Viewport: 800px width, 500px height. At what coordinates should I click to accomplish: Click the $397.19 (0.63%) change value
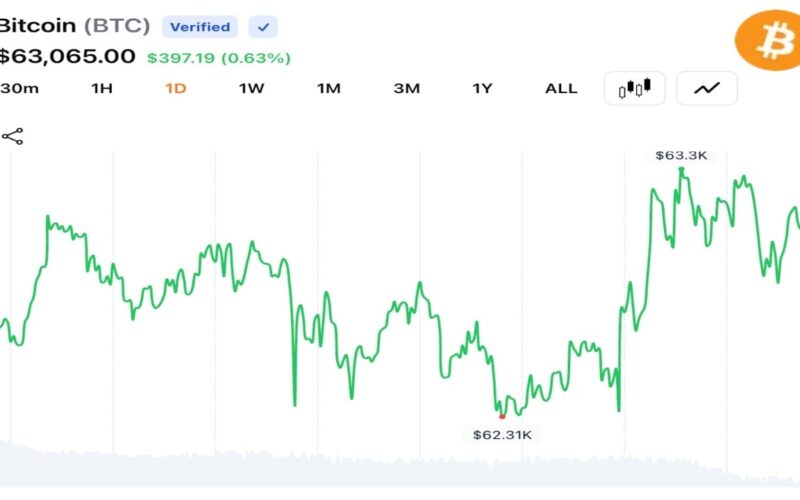click(x=219, y=58)
